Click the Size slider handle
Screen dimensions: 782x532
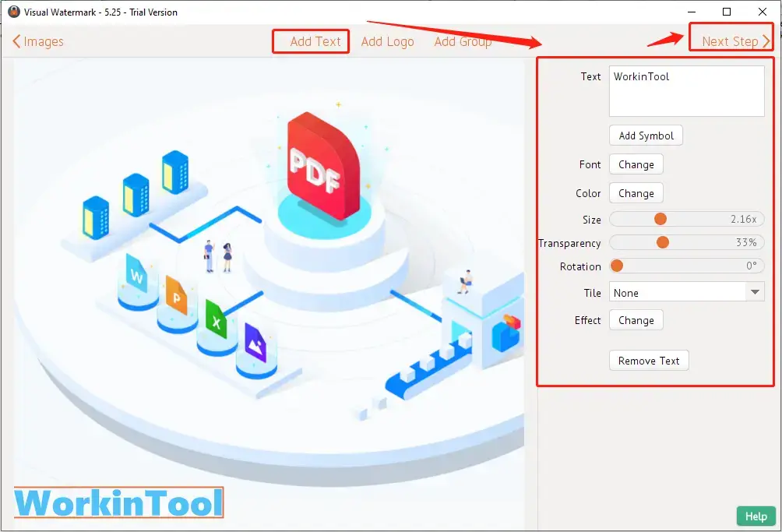pyautogui.click(x=660, y=220)
